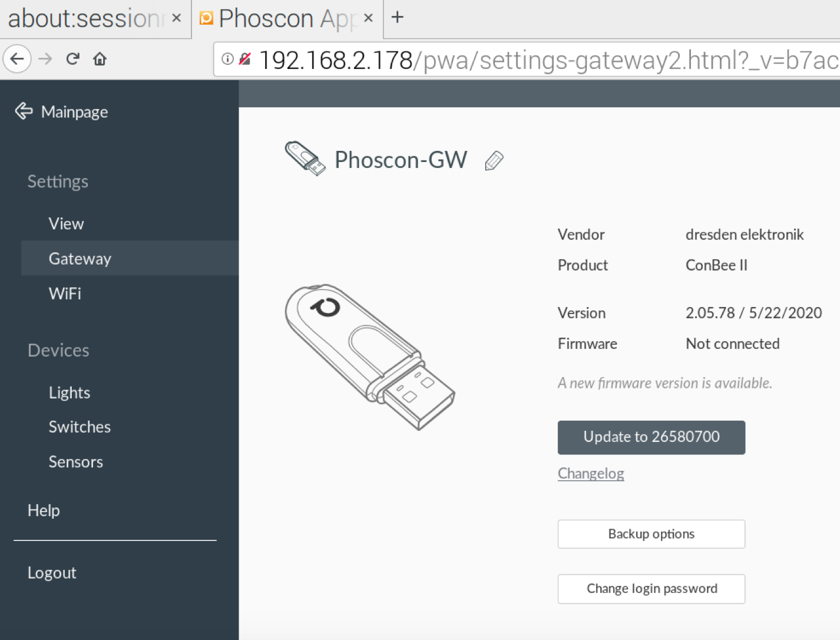Switch to the about:sessions browser tab
Image resolution: width=840 pixels, height=640 pixels.
point(82,18)
